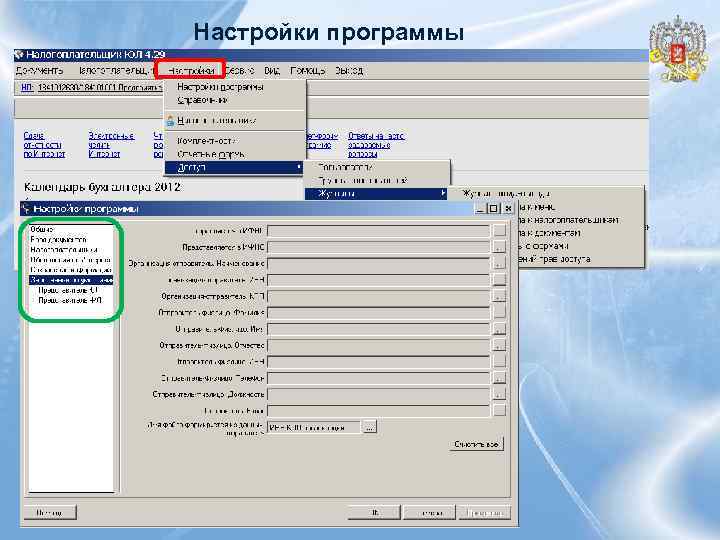Click Выход in the menu bar
Screen dimensions: 720x540
point(349,71)
